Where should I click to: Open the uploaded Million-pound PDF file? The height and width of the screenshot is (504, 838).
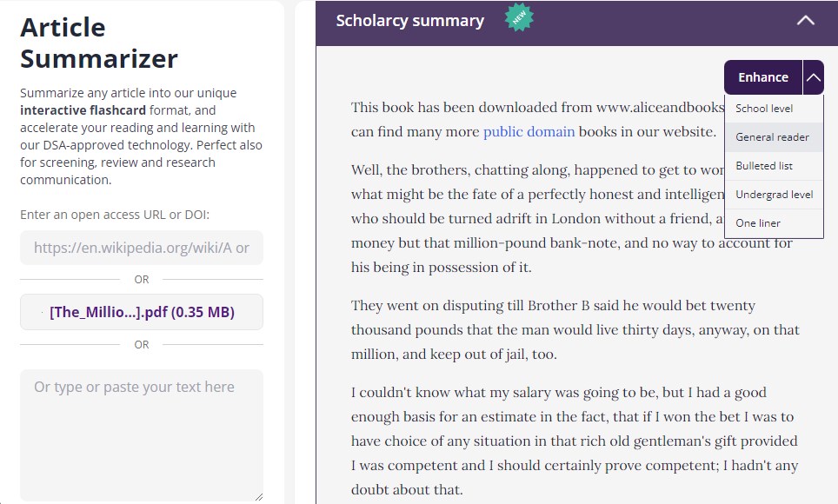[x=142, y=312]
